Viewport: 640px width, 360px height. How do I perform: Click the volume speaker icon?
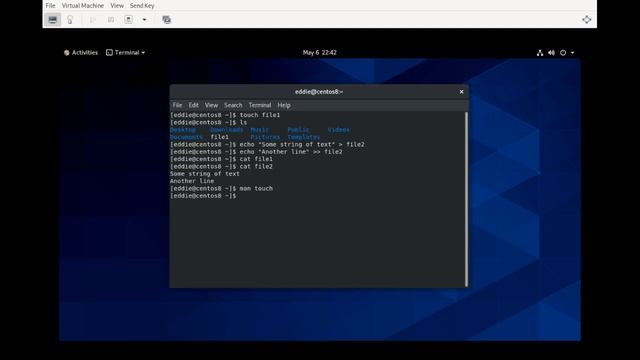pos(551,53)
